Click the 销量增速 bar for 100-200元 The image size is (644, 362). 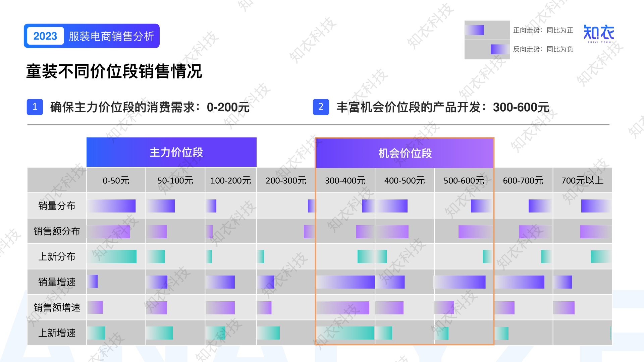(220, 282)
